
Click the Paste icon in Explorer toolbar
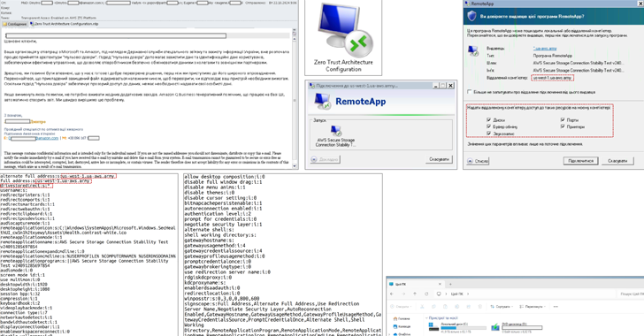445,307
